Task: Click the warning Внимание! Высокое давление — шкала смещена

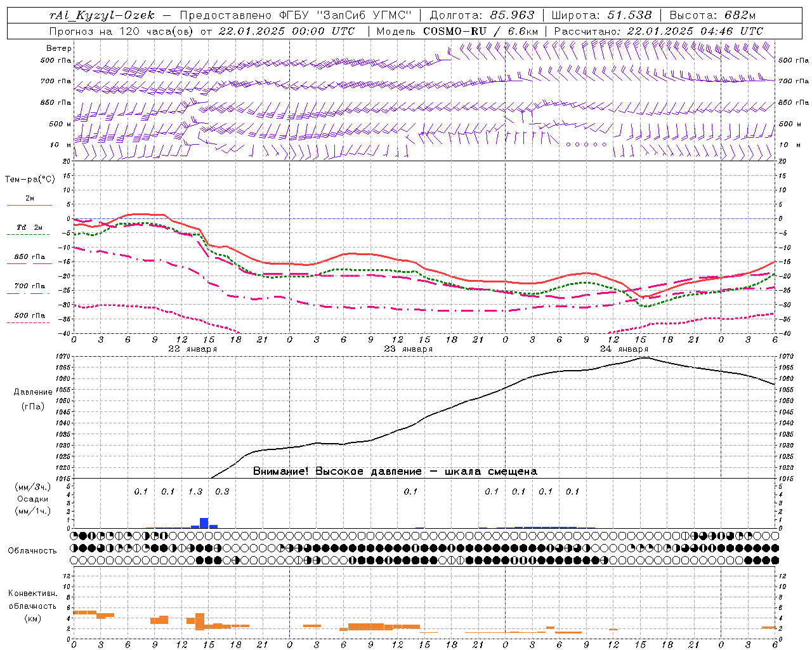Action: [395, 472]
